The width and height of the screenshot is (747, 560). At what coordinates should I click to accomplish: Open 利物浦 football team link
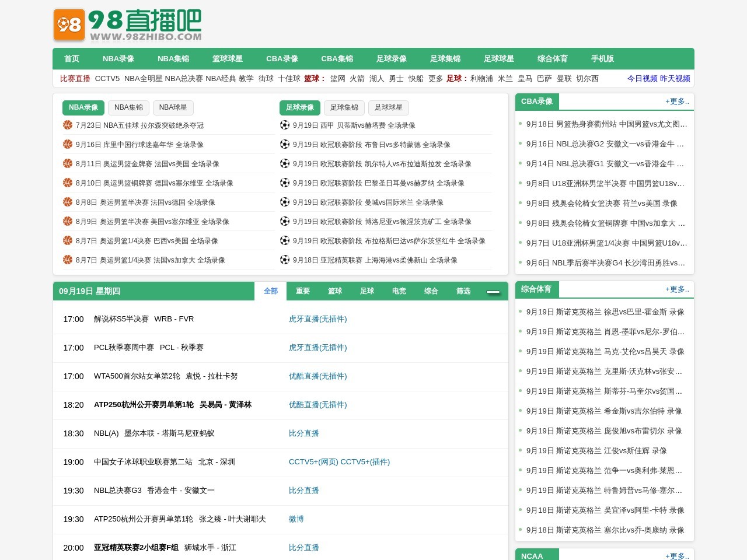(481, 79)
